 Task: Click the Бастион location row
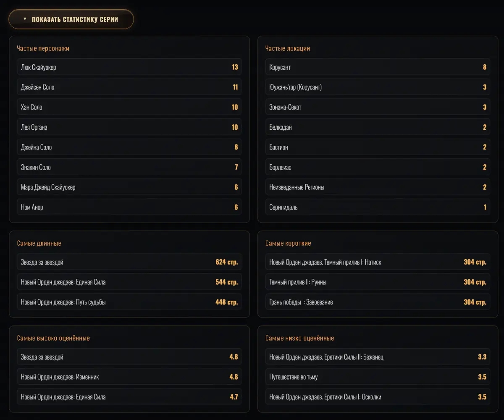[378, 147]
